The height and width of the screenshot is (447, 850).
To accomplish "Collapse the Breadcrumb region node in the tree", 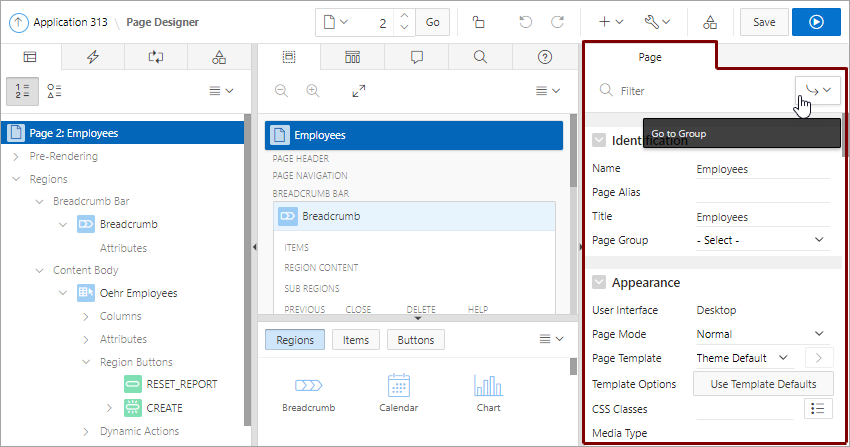I will pyautogui.click(x=63, y=224).
